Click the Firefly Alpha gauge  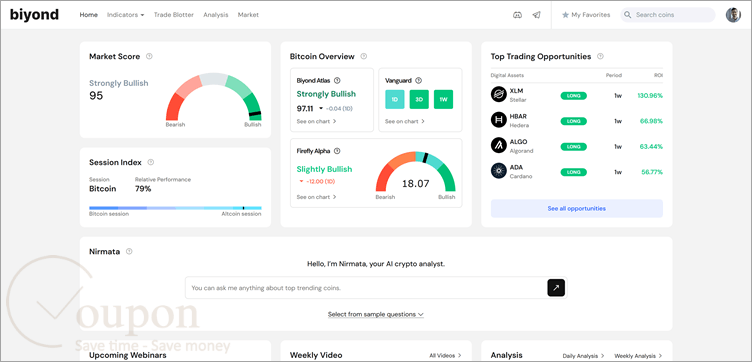click(x=415, y=172)
